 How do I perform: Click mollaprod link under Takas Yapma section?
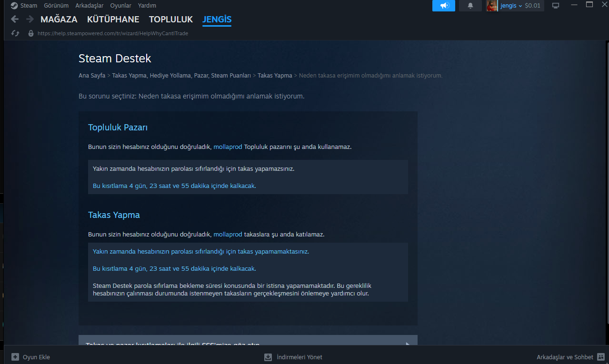tap(228, 234)
